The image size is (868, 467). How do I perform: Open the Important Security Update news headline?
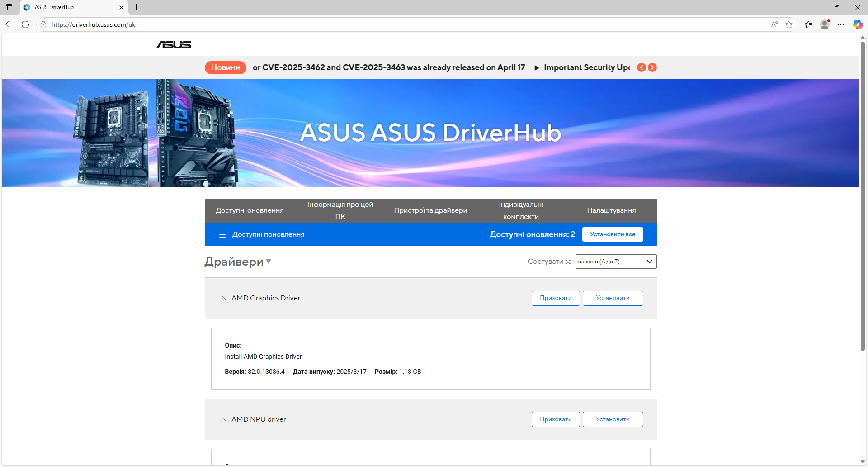point(587,67)
